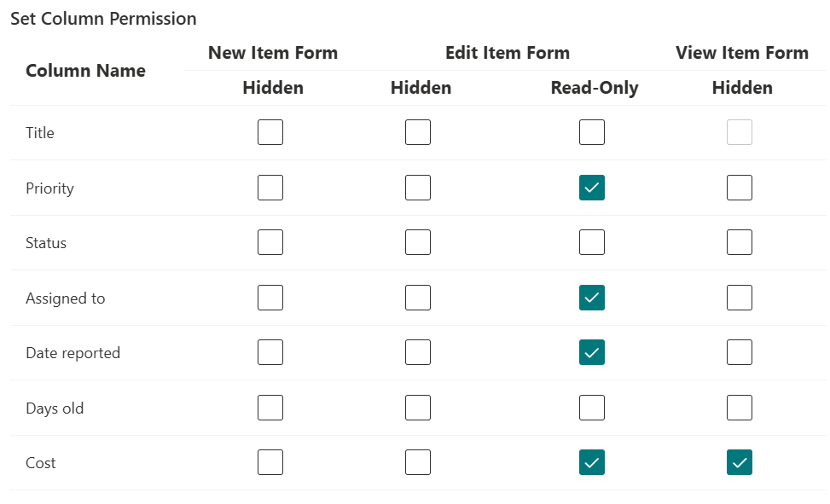The height and width of the screenshot is (504, 830).
Task: Uncheck Cost Read-Only checkbox
Action: coord(592,462)
